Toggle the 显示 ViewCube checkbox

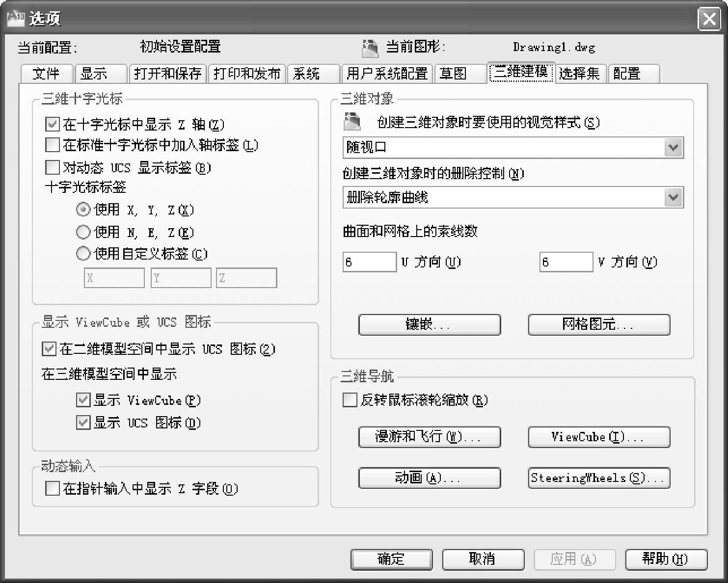pos(83,400)
